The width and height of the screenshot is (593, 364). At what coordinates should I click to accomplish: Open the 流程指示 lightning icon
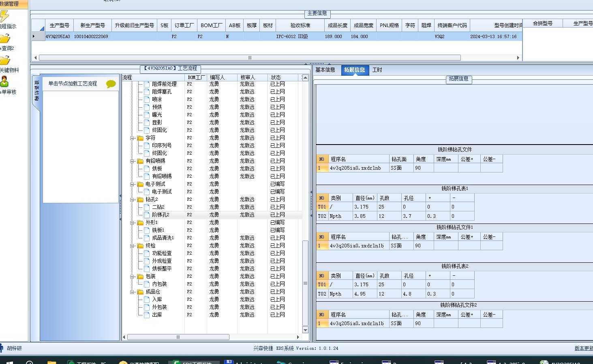pyautogui.click(x=4, y=16)
